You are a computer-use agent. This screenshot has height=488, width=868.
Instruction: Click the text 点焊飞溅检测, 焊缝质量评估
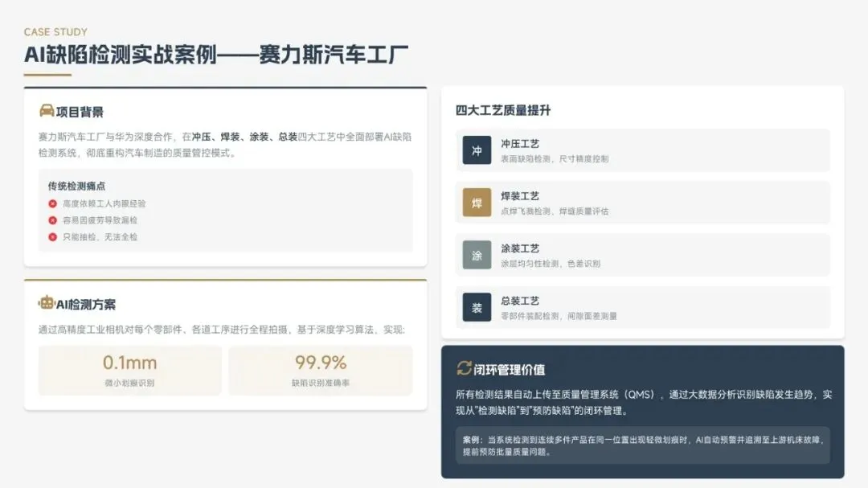tap(555, 211)
